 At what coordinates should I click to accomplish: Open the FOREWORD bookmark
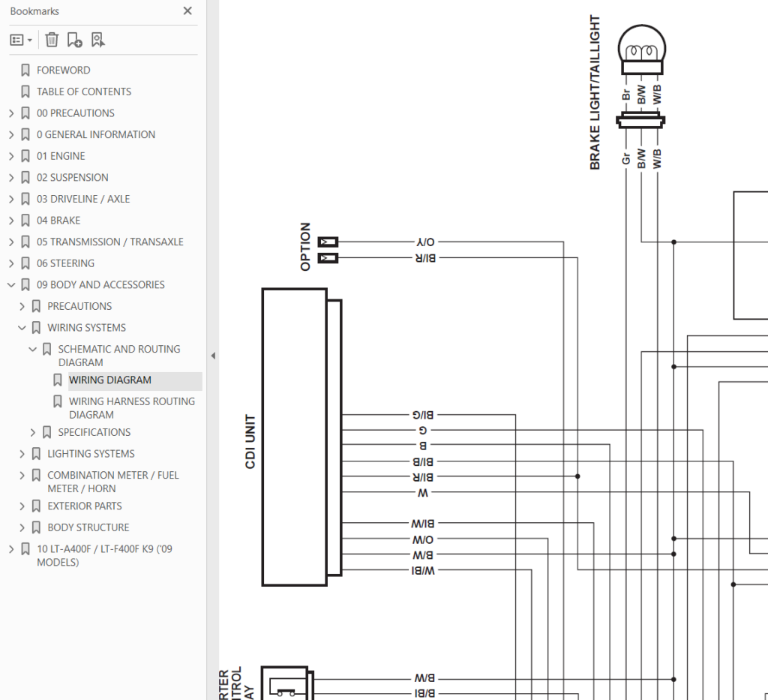click(63, 70)
